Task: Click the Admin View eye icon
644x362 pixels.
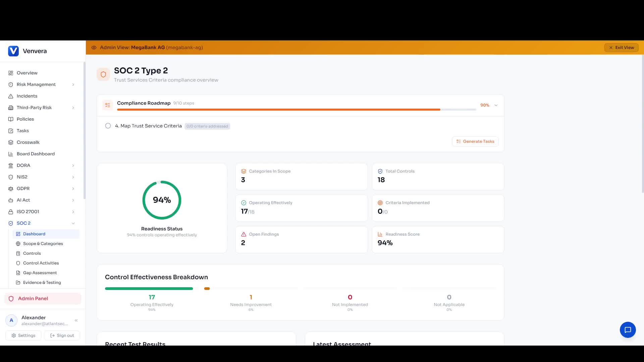Action: (94, 48)
